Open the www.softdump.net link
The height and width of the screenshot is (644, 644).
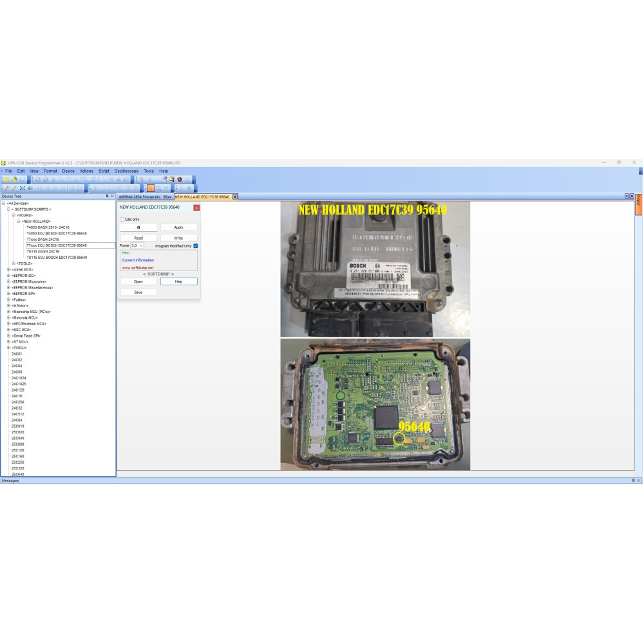[x=138, y=268]
